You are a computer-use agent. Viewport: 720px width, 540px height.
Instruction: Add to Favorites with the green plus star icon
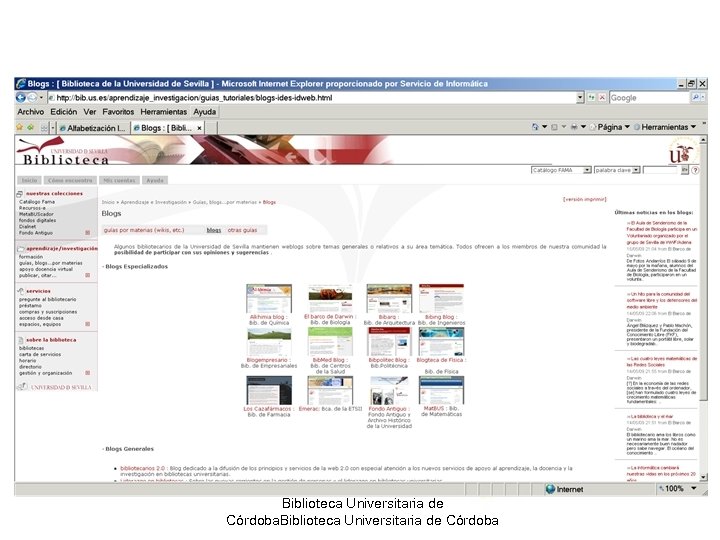click(x=30, y=128)
